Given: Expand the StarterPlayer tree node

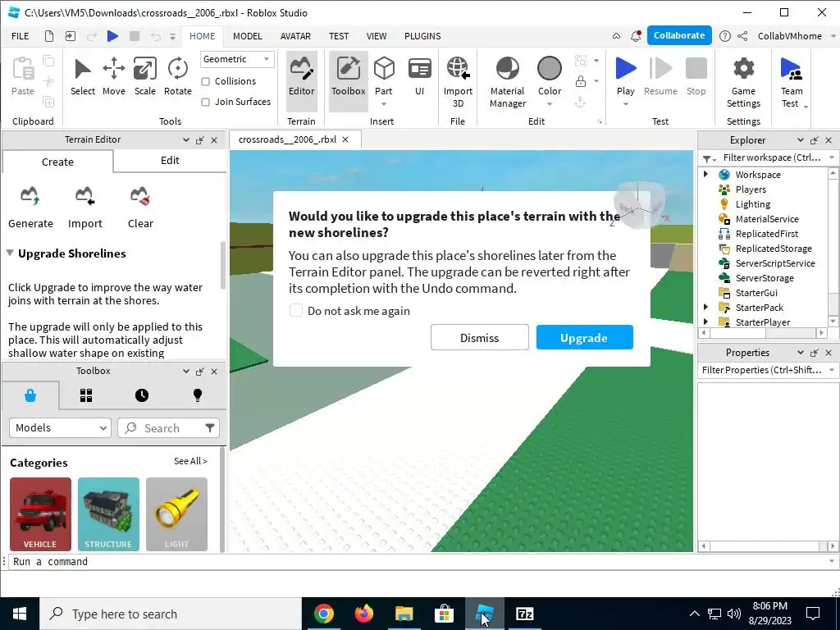Looking at the screenshot, I should 705,322.
